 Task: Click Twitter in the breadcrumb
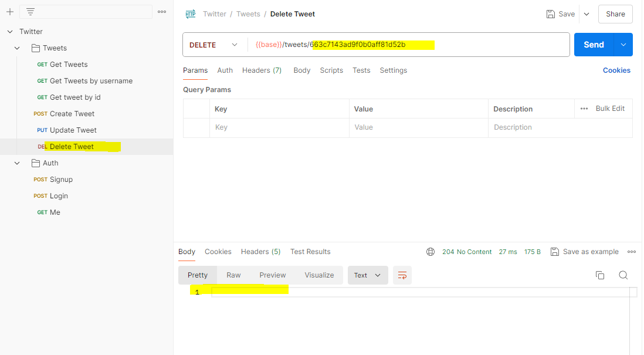click(215, 14)
